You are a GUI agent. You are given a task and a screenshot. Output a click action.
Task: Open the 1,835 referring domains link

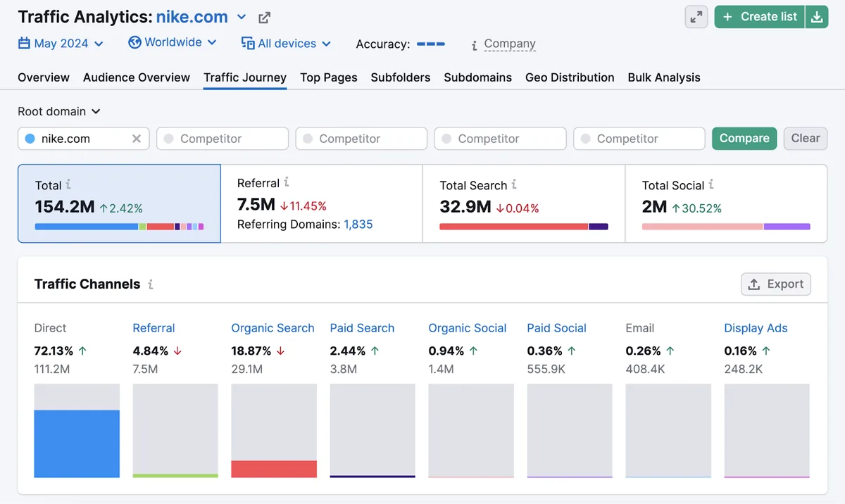pyautogui.click(x=358, y=225)
